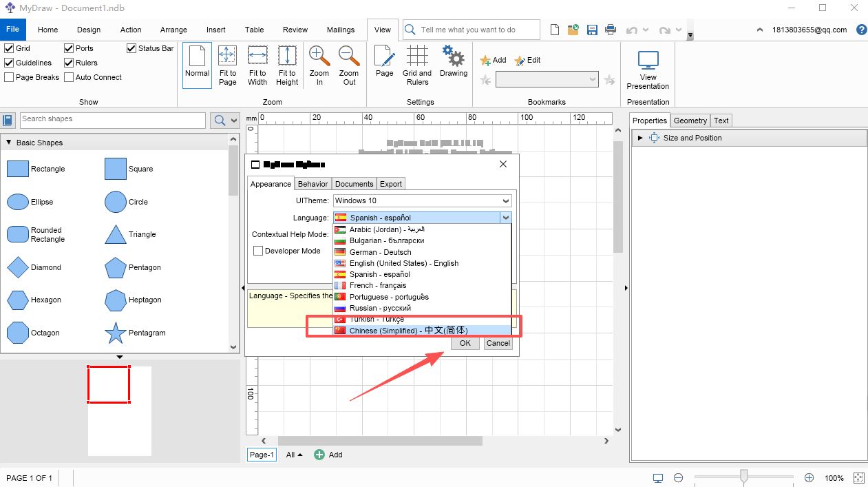Image resolution: width=868 pixels, height=487 pixels.
Task: Uncheck the Grid checkbox
Action: [x=9, y=48]
